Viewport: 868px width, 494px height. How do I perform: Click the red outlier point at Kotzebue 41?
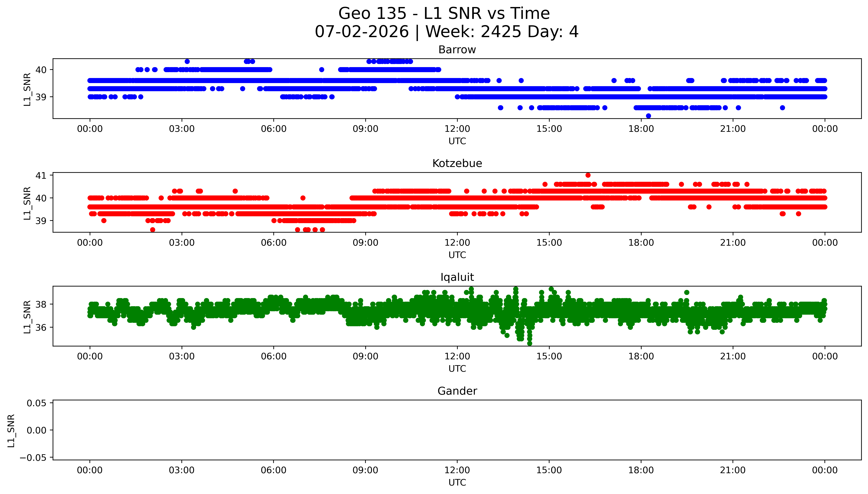click(588, 175)
